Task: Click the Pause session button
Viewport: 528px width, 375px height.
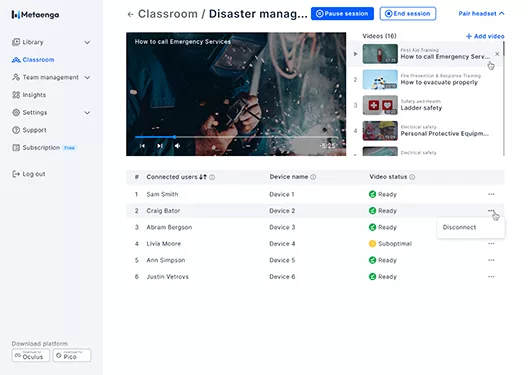Action: [342, 13]
